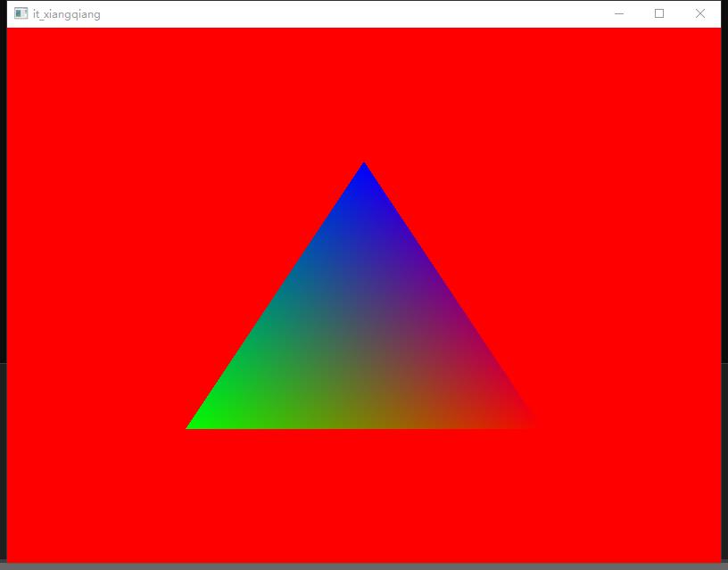Click the it_xiangqiang window app icon
This screenshot has height=570, width=728.
pyautogui.click(x=21, y=13)
